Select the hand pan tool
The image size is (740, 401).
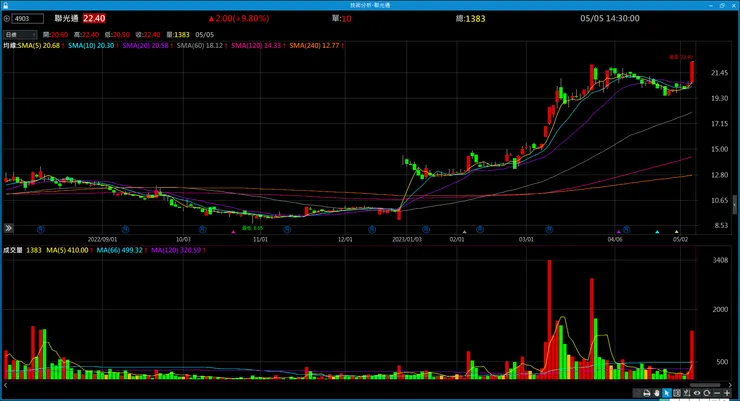click(x=656, y=393)
